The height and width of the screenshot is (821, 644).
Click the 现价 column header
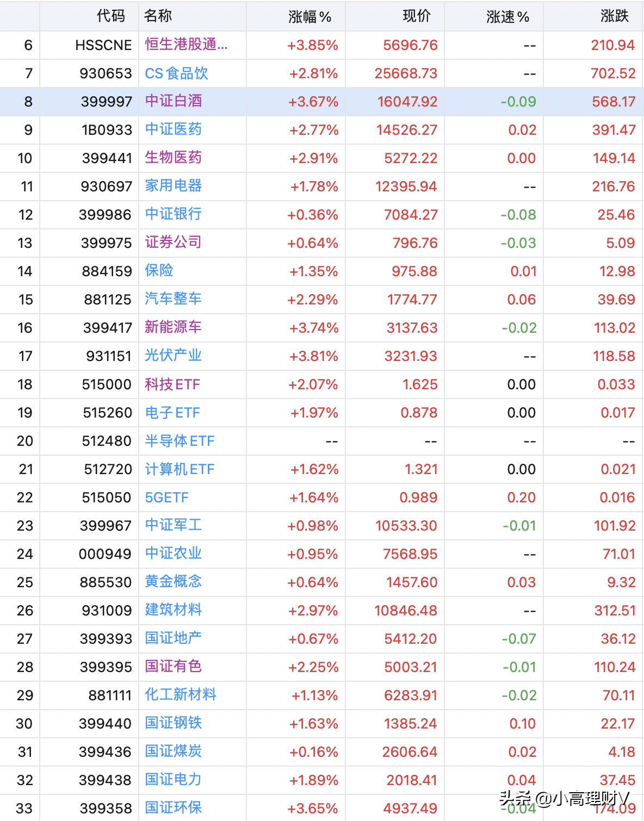417,16
